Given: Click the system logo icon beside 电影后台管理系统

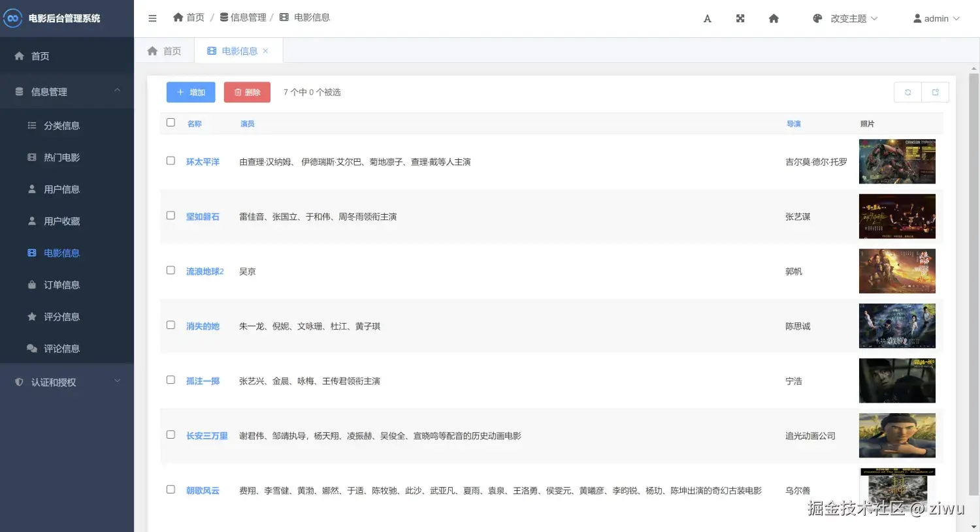Looking at the screenshot, I should coord(13,18).
